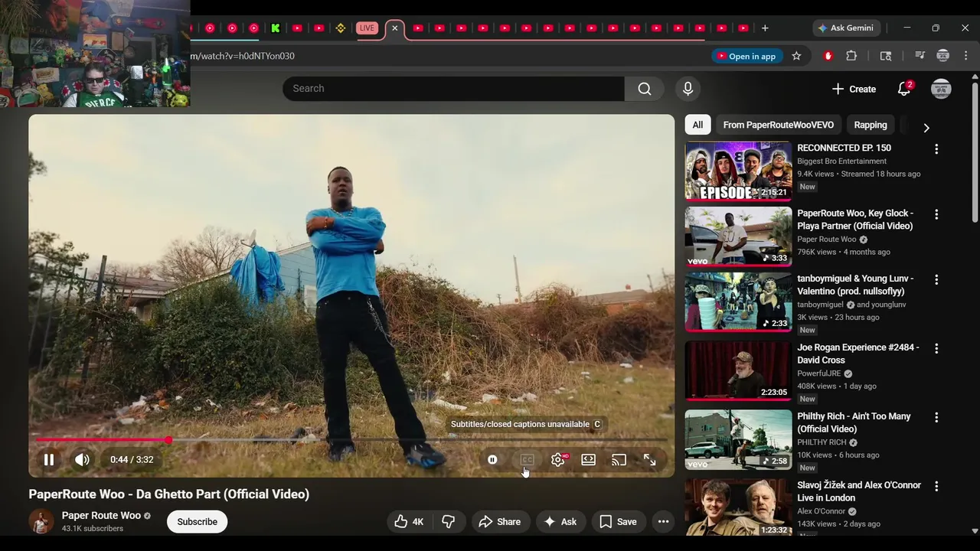This screenshot has width=980, height=551.
Task: Click the 0:44 / 3:32 time display
Action: click(132, 460)
